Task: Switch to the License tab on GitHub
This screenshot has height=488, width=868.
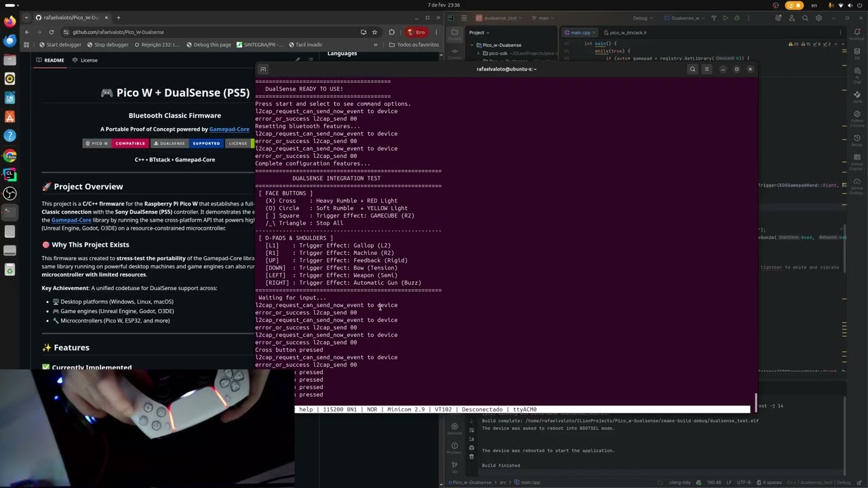Action: tap(85, 60)
